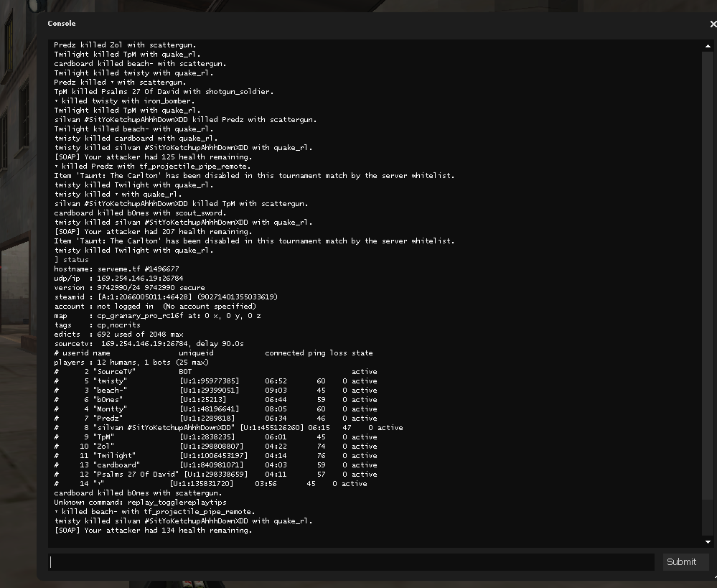Click the console vertical scrollbar track
This screenshot has width=717, height=588.
tap(708, 287)
